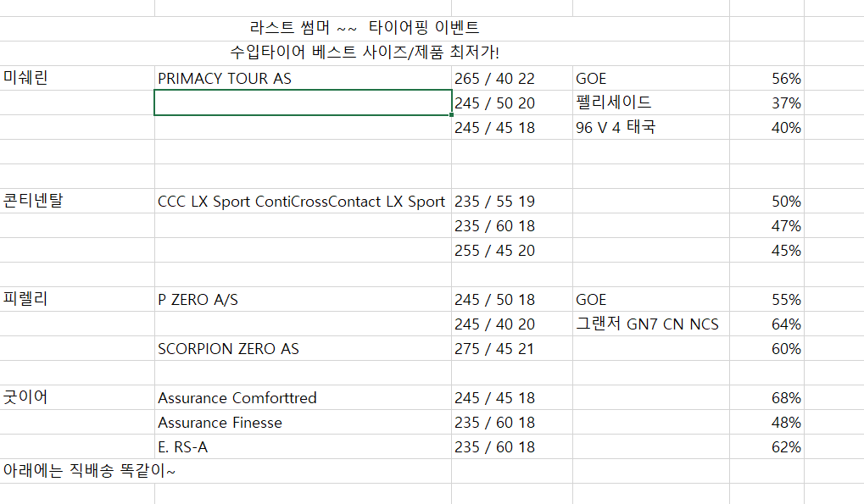Image resolution: width=864 pixels, height=504 pixels.
Task: Select the 96 V 4 태국 cell
Action: pos(616,128)
